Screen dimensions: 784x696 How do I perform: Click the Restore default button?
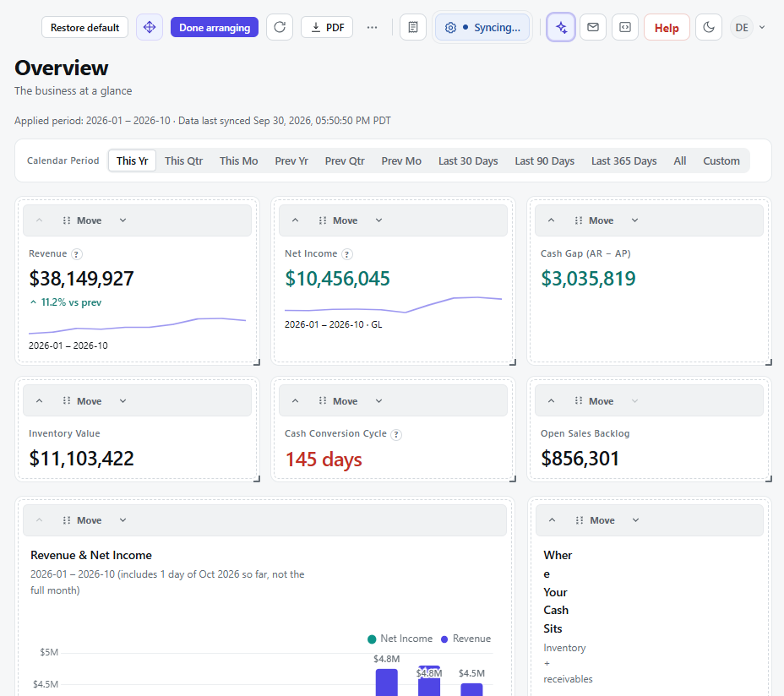85,28
